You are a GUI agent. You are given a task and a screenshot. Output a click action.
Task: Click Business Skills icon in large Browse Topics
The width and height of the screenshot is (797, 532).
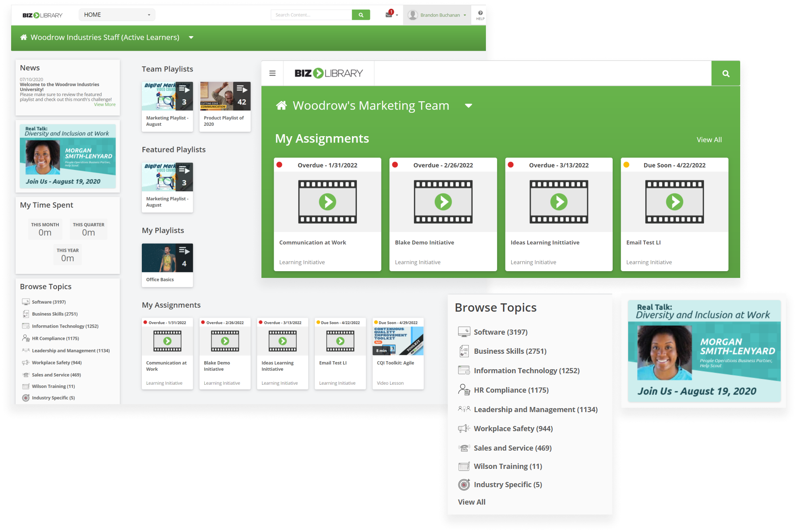pyautogui.click(x=464, y=351)
